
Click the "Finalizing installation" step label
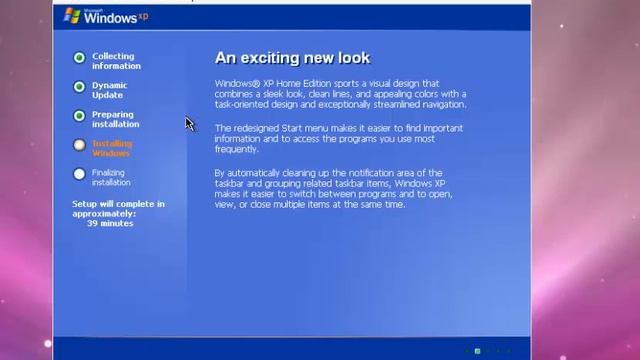point(111,177)
